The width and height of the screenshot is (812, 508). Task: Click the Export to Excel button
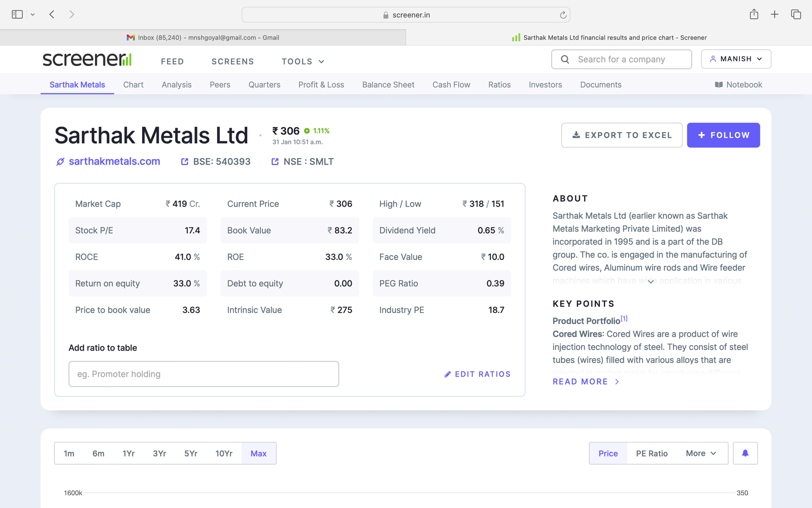pos(622,135)
